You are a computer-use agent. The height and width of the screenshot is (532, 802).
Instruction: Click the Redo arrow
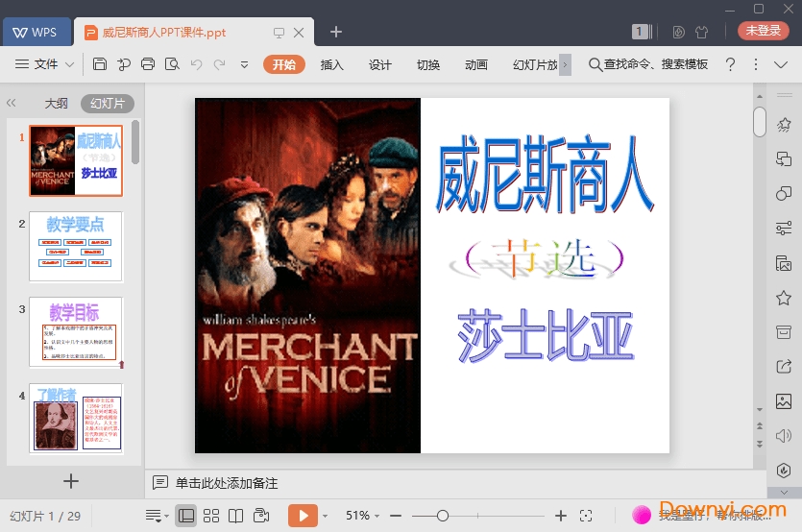pyautogui.click(x=219, y=64)
